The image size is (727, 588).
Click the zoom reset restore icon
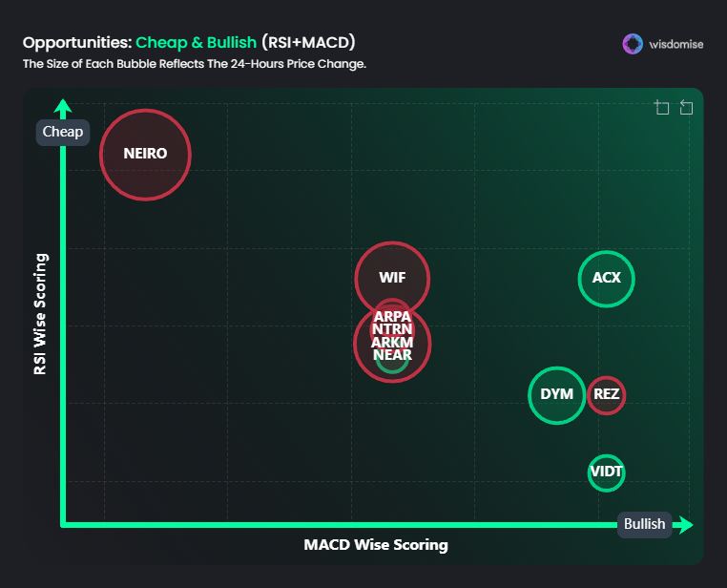(x=686, y=107)
